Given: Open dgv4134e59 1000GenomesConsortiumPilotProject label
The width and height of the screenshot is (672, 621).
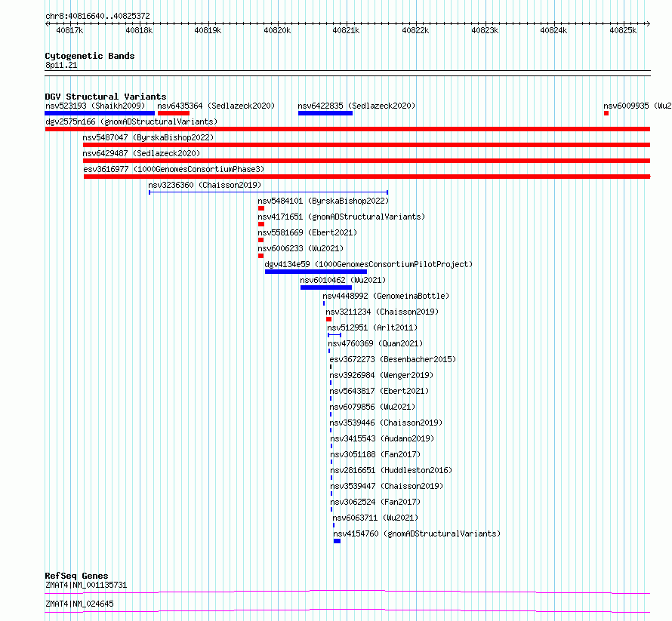Looking at the screenshot, I should tap(368, 264).
